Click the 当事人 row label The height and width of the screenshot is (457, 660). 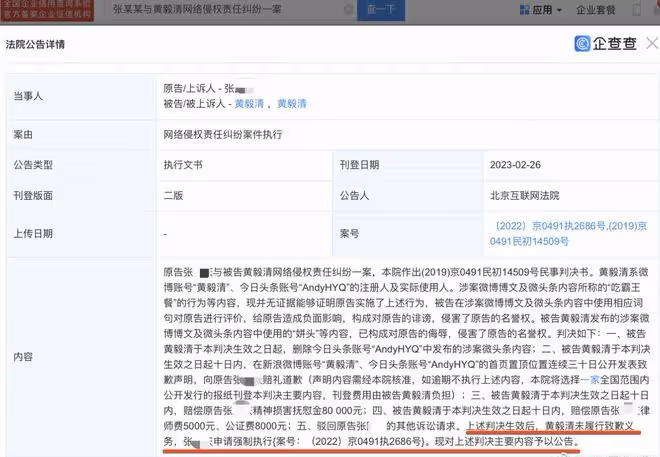click(x=28, y=96)
